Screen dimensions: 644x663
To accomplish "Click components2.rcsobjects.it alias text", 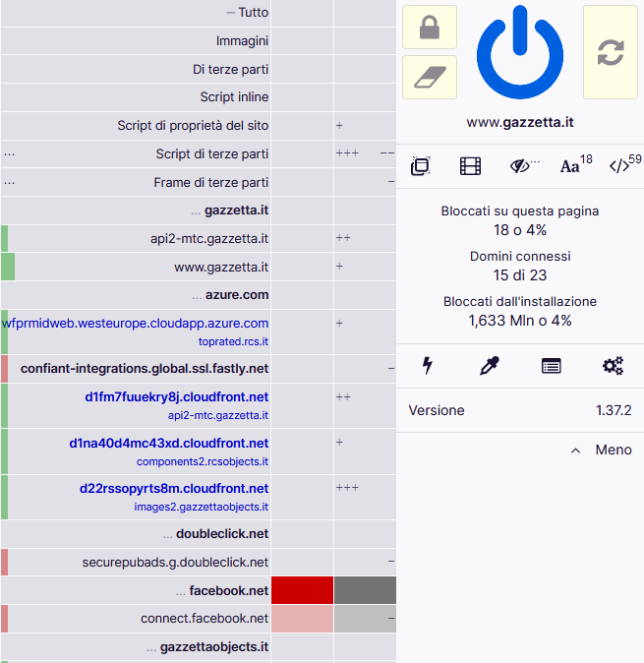I will point(202,461).
